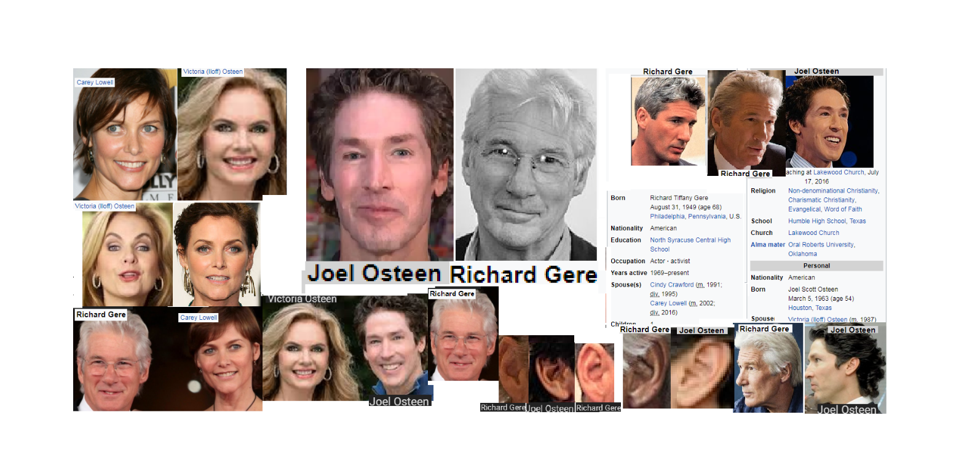Open the Word of Faith link

click(843, 209)
